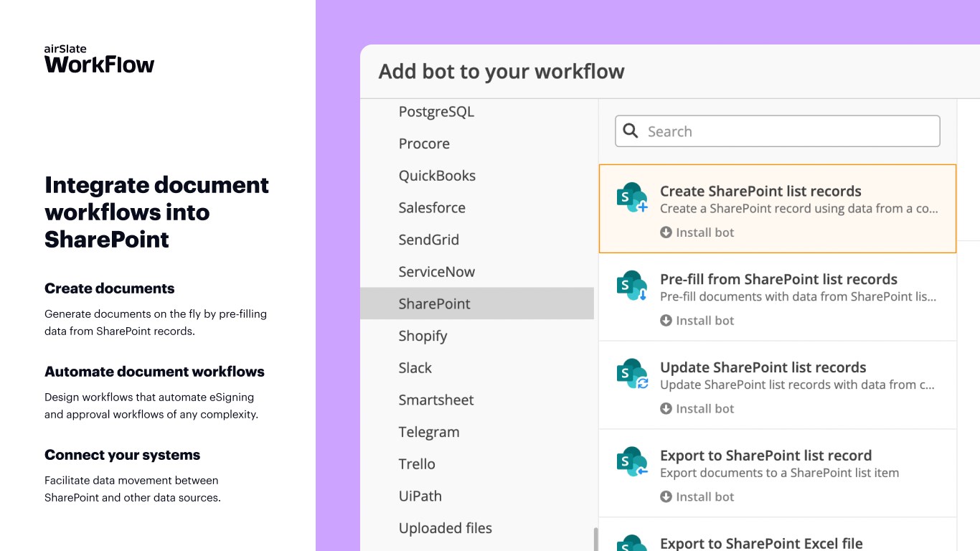Image resolution: width=980 pixels, height=551 pixels.
Task: Select Telegram in the sidebar list
Action: tap(429, 432)
